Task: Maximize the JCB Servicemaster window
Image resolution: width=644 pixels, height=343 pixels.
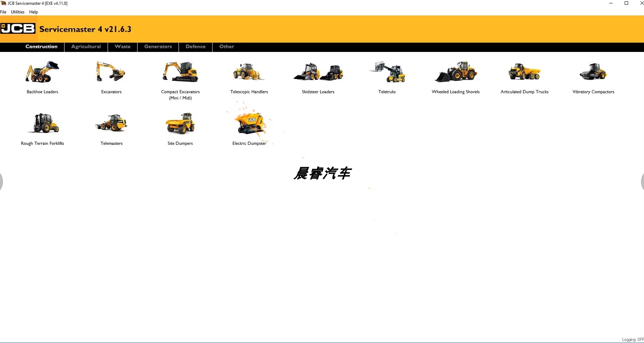Action: point(626,3)
